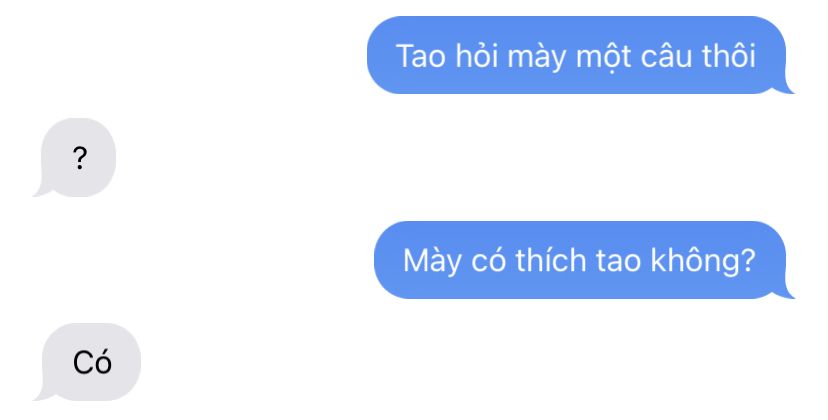The image size is (828, 420).
Task: Click the gray 'Có' reply bubble
Action: 91,362
